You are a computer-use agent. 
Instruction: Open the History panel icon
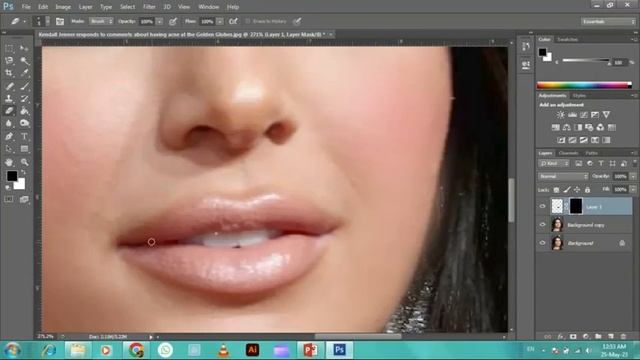tap(526, 47)
